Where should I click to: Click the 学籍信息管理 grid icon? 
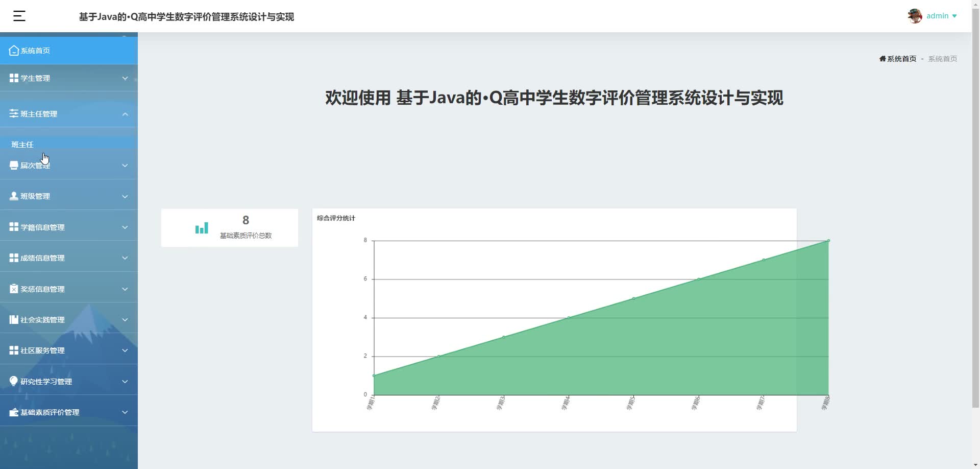(14, 227)
